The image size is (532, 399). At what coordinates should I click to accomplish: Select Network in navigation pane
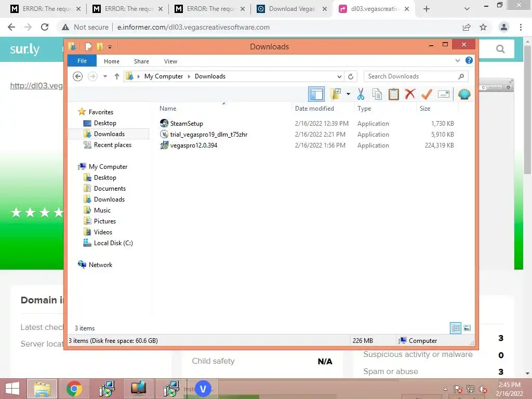[x=100, y=264]
